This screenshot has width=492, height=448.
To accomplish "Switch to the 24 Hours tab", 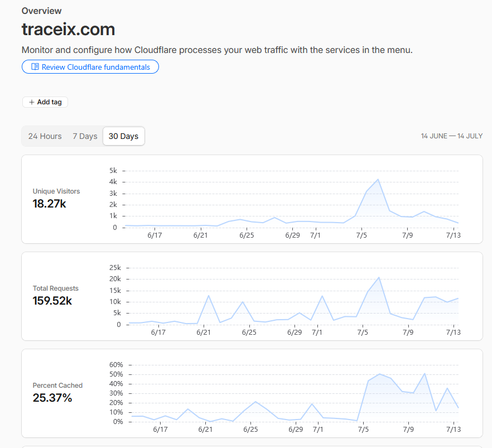I will point(45,136).
